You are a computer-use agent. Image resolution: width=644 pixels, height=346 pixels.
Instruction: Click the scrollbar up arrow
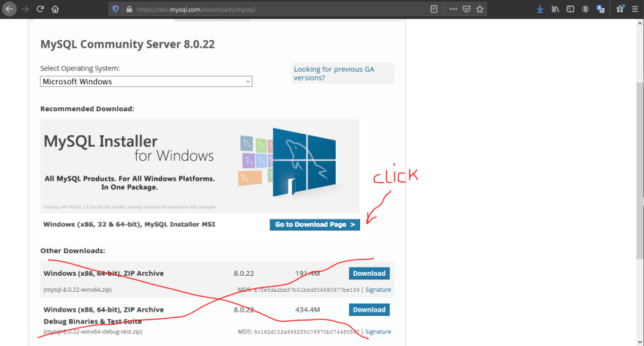[x=640, y=24]
